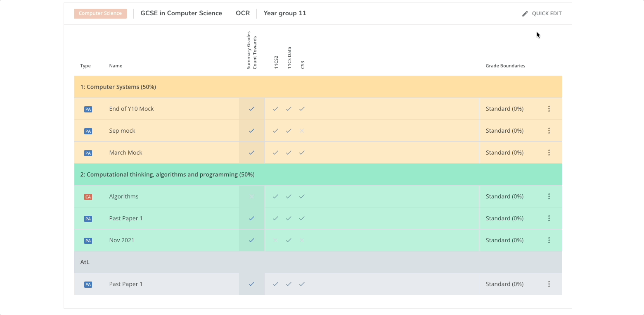Viewport: 644px width, 315px height.
Task: Click the kebab menu on the Nov 2021 row
Action: tap(549, 240)
